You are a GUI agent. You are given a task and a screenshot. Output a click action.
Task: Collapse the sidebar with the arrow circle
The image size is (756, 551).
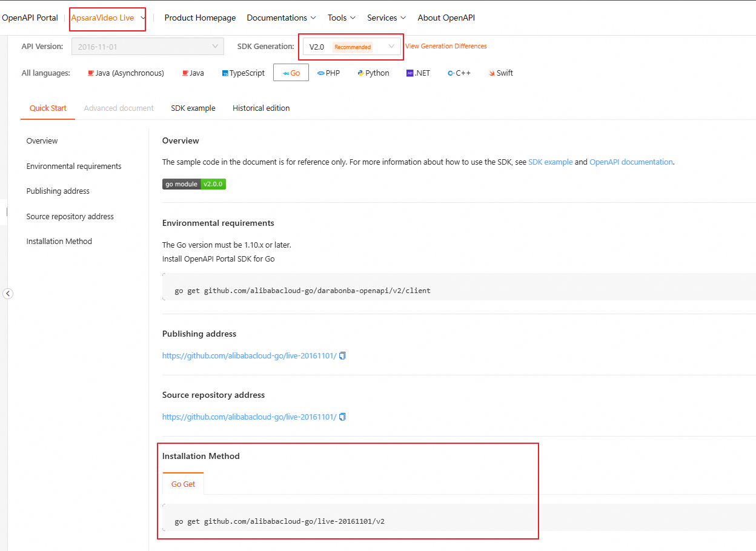point(8,294)
